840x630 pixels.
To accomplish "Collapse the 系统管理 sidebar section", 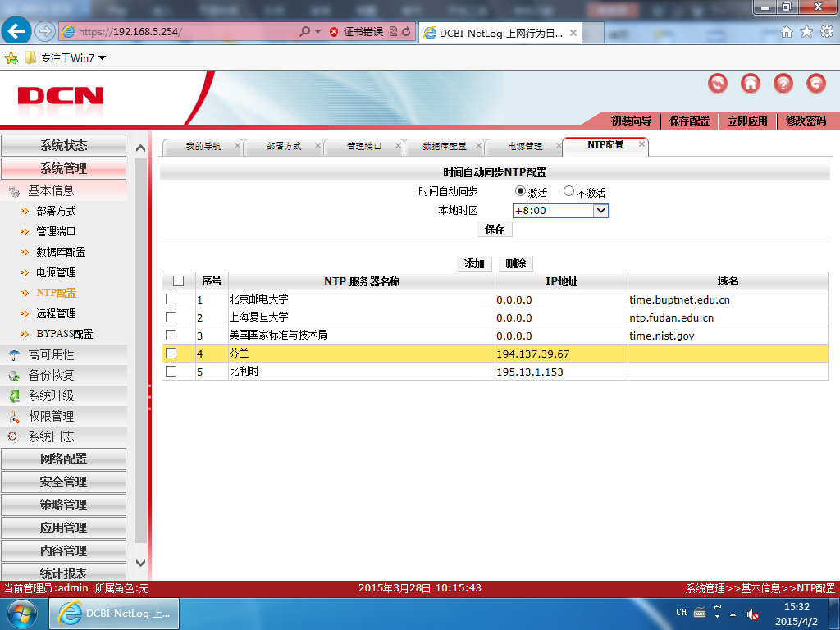I will tap(64, 168).
